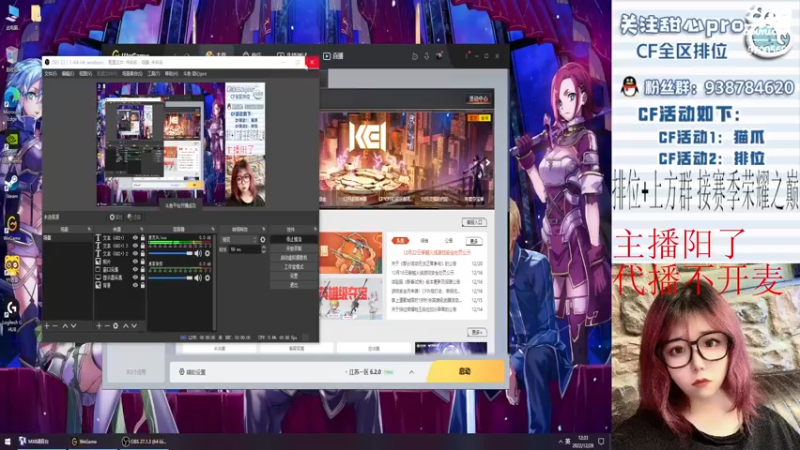
Task: Open the 桌面音频 channel gear settings
Action: [x=207, y=278]
